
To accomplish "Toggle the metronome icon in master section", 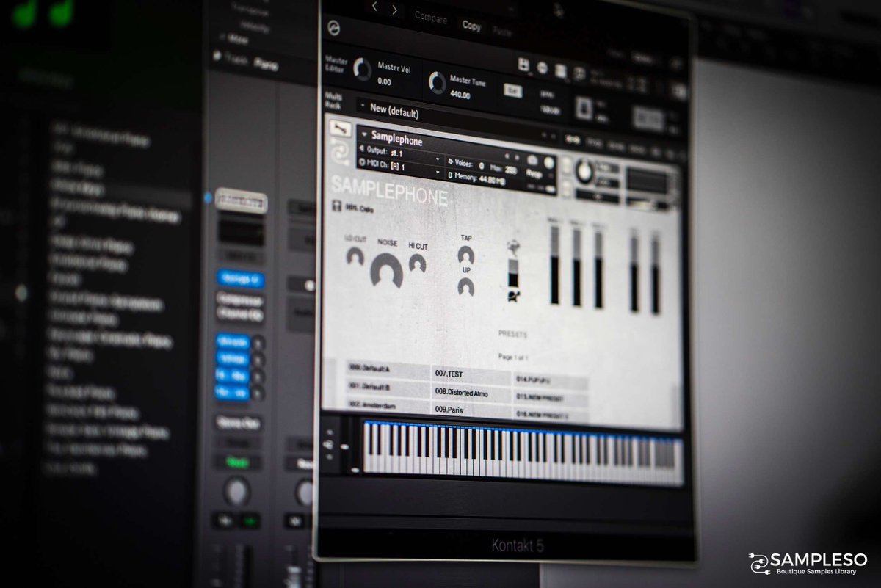I will point(585,109).
